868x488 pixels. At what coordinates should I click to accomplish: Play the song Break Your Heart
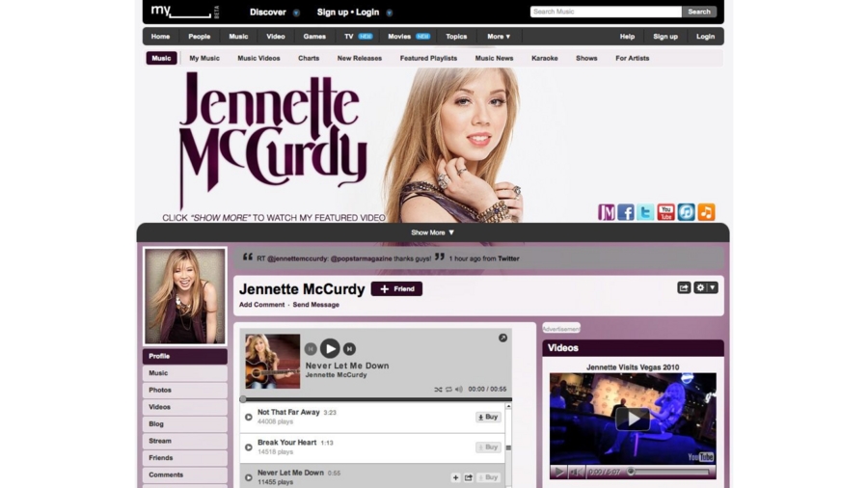pos(249,447)
